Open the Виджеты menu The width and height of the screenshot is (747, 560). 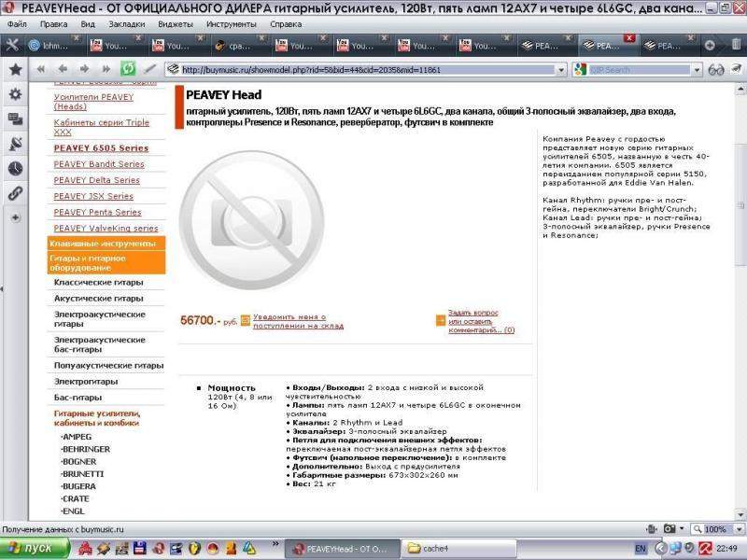click(176, 24)
